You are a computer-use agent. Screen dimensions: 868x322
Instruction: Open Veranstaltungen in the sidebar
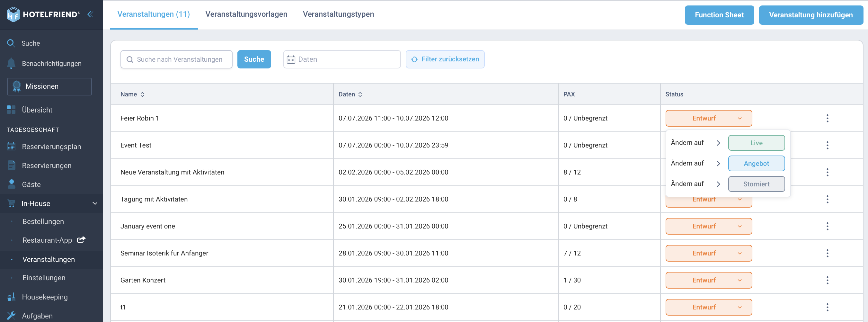click(x=49, y=259)
